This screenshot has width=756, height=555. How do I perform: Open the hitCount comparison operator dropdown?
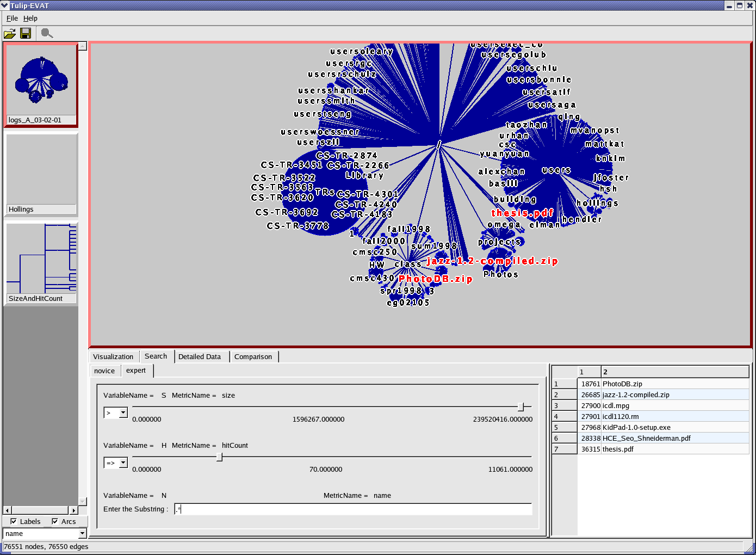pos(123,463)
